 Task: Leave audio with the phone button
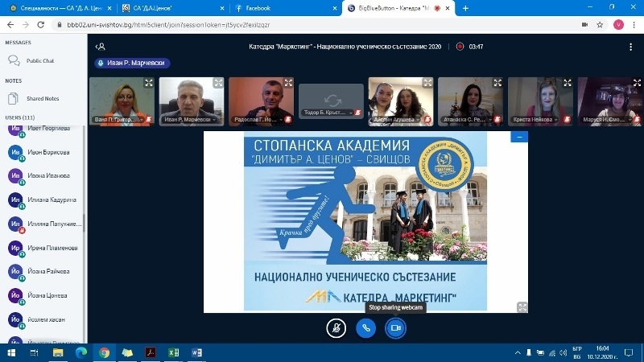365,328
